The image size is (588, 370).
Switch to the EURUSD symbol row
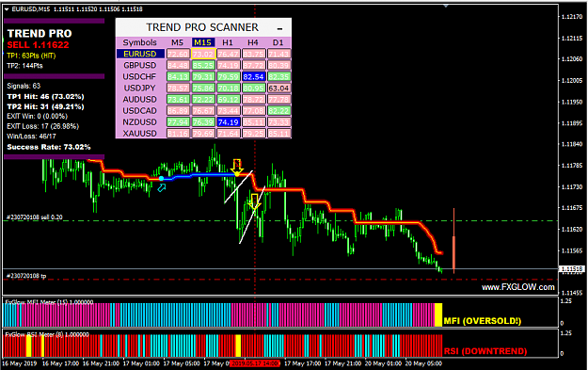coord(140,54)
